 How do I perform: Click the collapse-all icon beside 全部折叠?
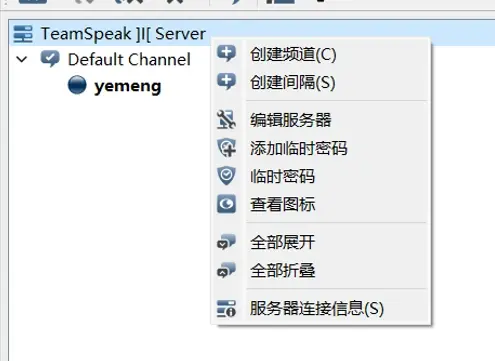226,270
